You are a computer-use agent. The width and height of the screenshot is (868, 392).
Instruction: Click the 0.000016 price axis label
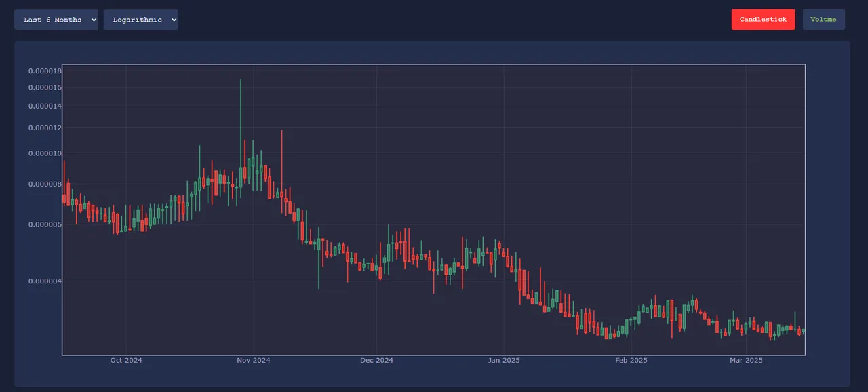click(45, 87)
